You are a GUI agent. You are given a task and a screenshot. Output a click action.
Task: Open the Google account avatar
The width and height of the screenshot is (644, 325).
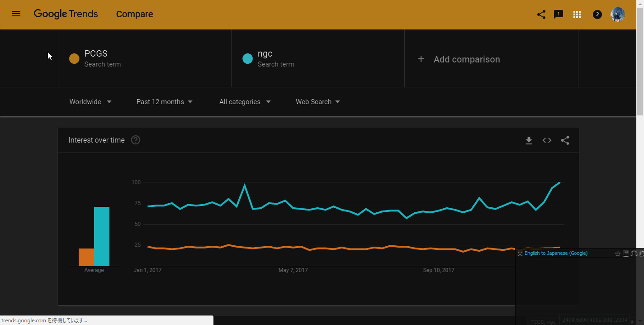click(x=618, y=14)
